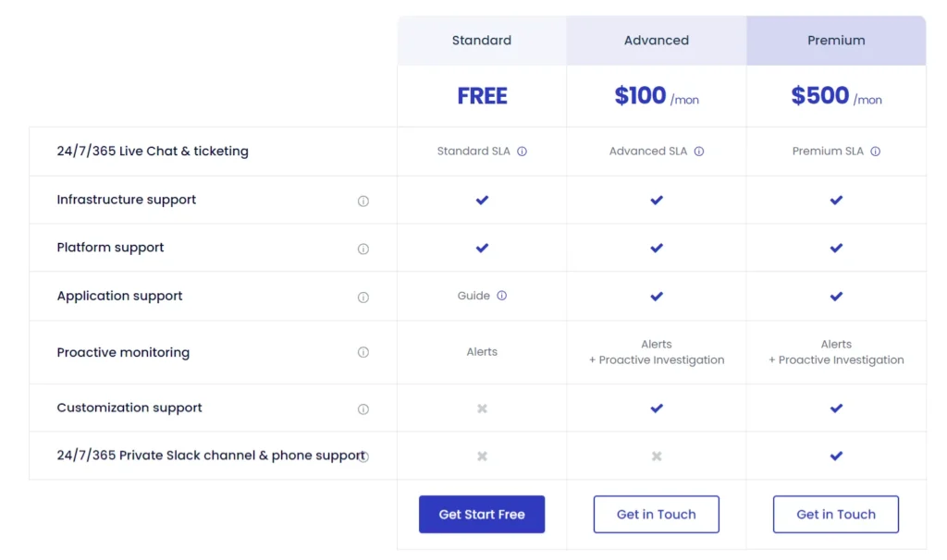Open info for Proactive monitoring row
Screen dimensions: 947x560
(363, 352)
